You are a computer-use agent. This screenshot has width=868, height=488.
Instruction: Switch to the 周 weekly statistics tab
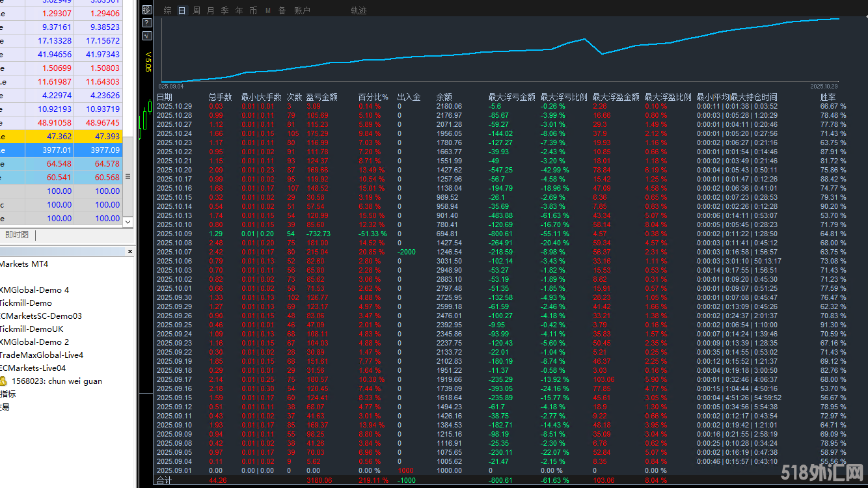point(197,10)
